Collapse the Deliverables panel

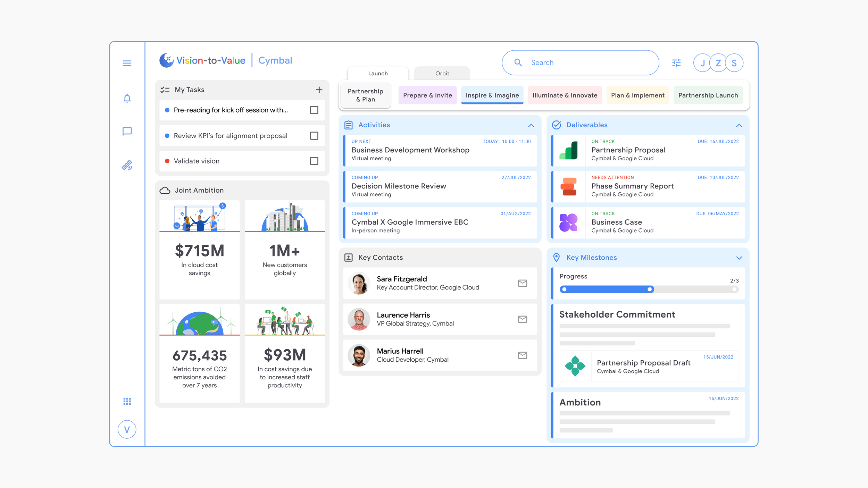click(x=739, y=125)
